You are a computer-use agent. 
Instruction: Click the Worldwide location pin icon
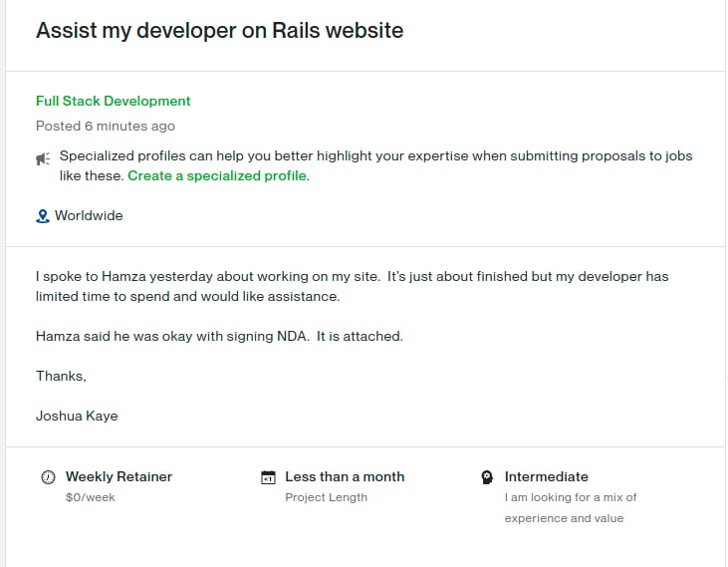click(x=42, y=216)
